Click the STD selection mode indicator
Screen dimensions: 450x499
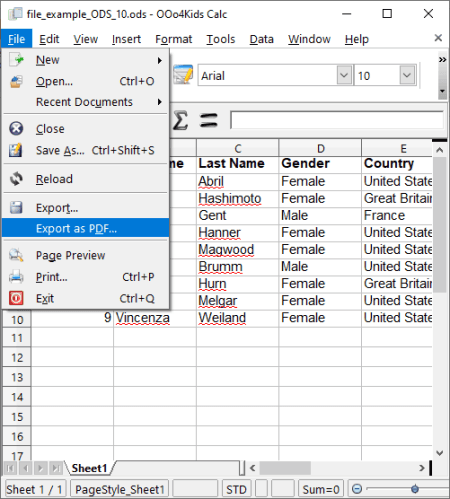[x=236, y=489]
